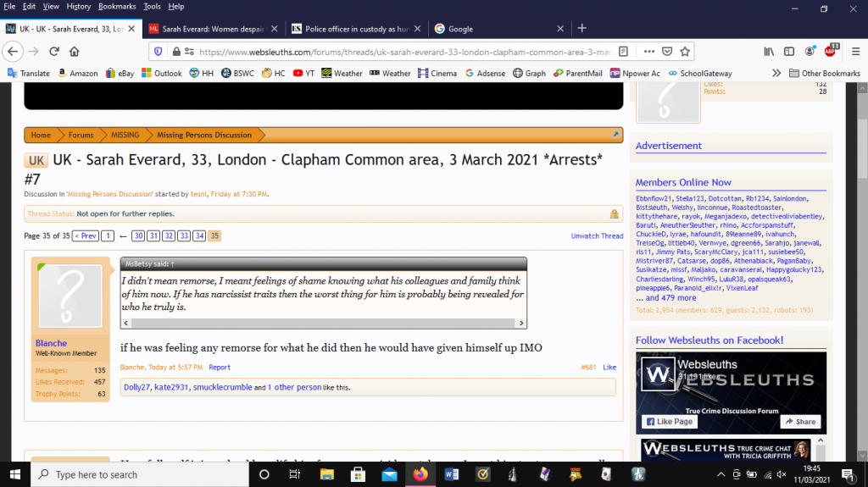
Task: Like the Websleuths Facebook page
Action: [x=671, y=421]
